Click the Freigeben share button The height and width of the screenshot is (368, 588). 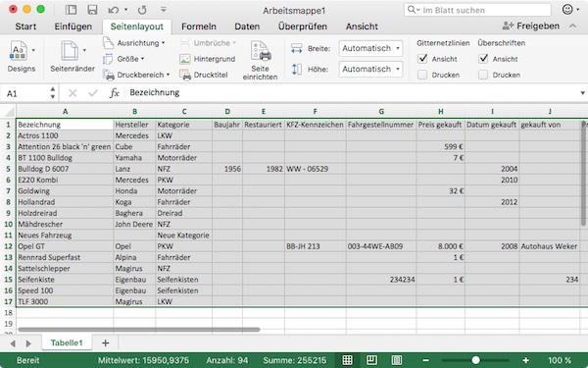(531, 26)
